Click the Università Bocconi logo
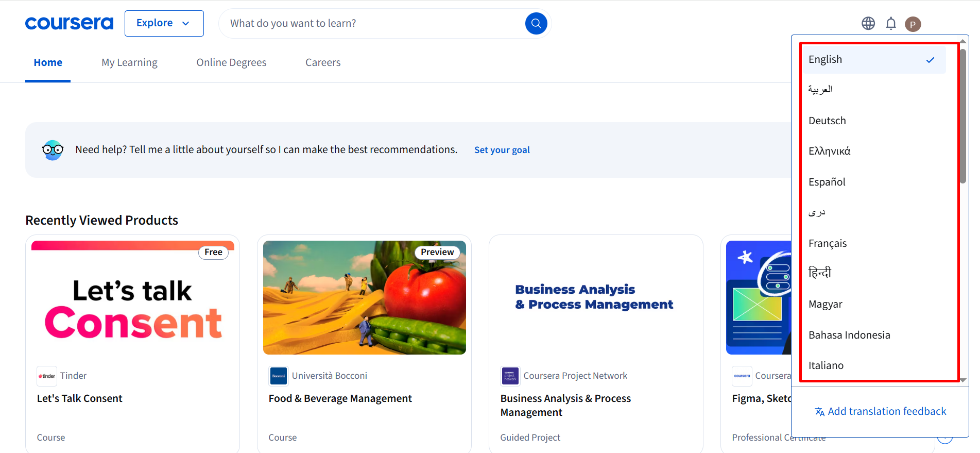Image resolution: width=980 pixels, height=453 pixels. 279,376
